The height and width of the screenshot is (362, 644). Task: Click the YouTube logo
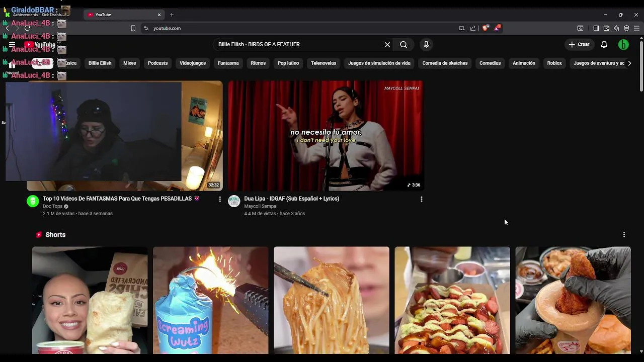tap(40, 45)
